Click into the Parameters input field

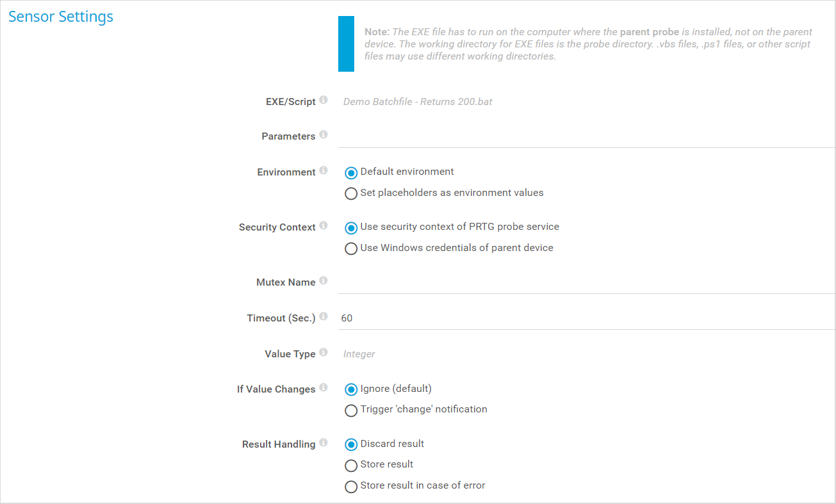tap(587, 136)
